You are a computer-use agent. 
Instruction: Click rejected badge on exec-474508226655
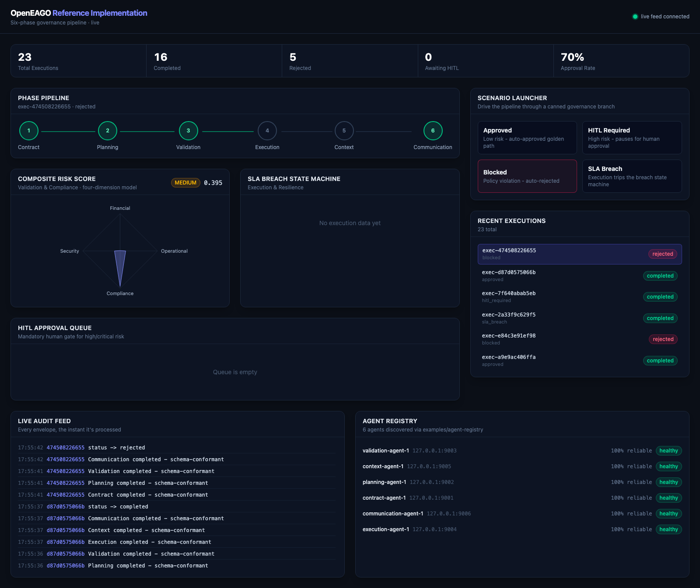tap(663, 254)
